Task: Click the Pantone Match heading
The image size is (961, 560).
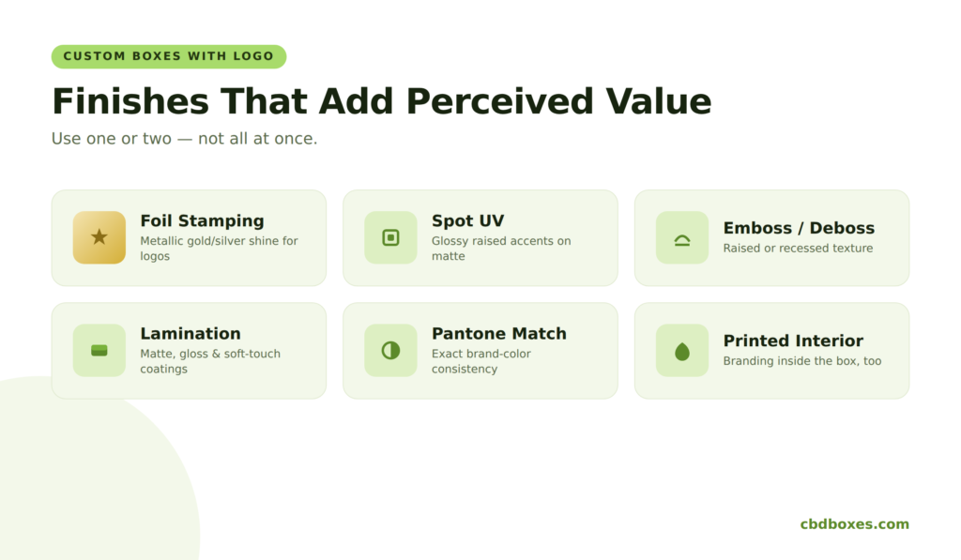Action: [x=499, y=333]
